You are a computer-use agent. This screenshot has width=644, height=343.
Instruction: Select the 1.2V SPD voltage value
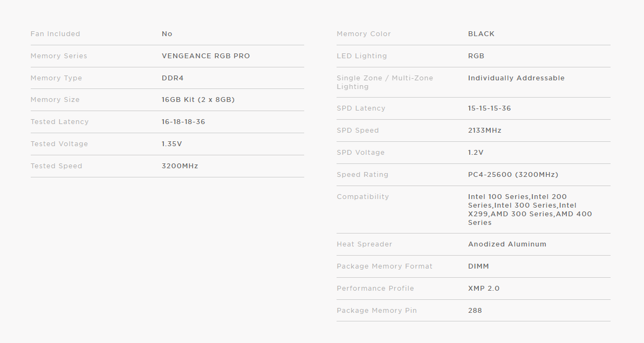coord(476,153)
